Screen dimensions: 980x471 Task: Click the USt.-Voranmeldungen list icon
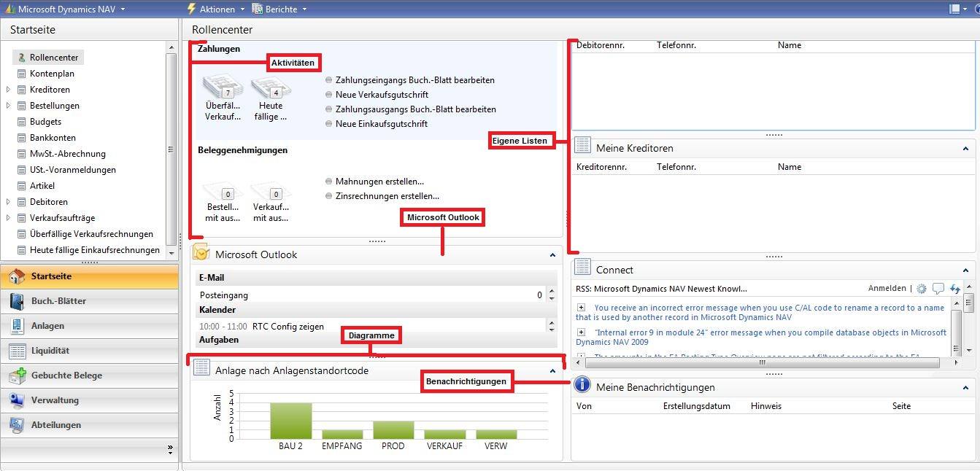[x=22, y=170]
